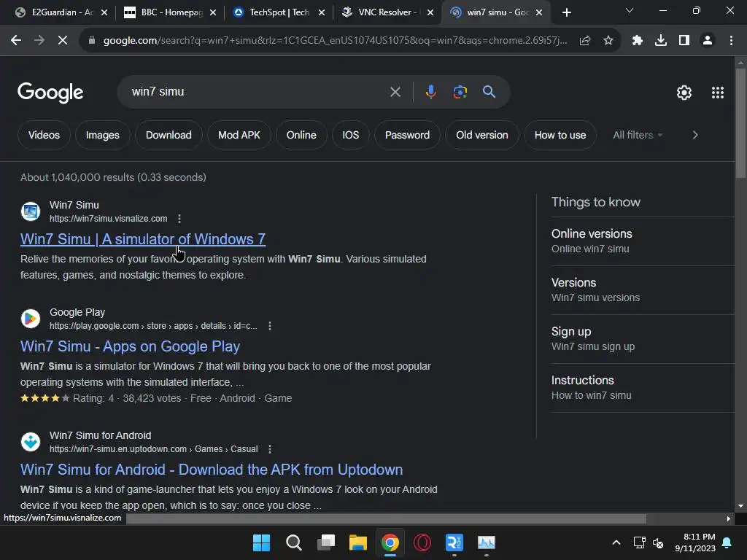Open Task View on the taskbar
The width and height of the screenshot is (747, 560).
click(x=326, y=542)
